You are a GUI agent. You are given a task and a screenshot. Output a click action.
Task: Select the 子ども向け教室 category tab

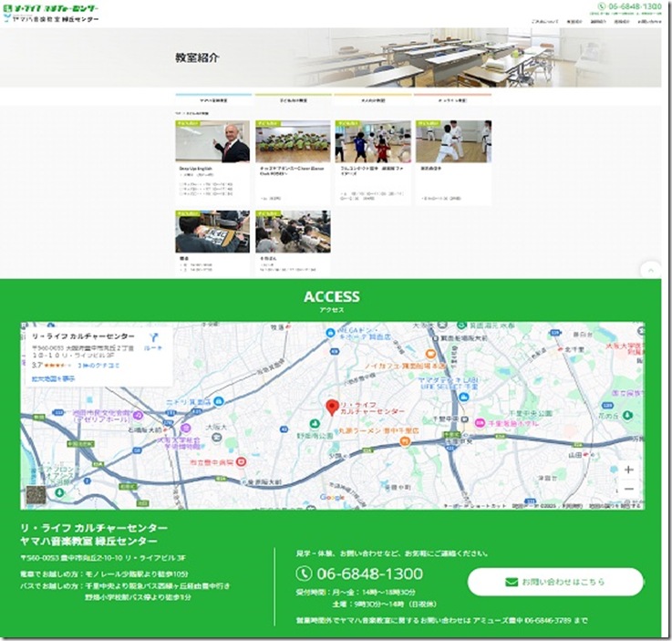(294, 98)
